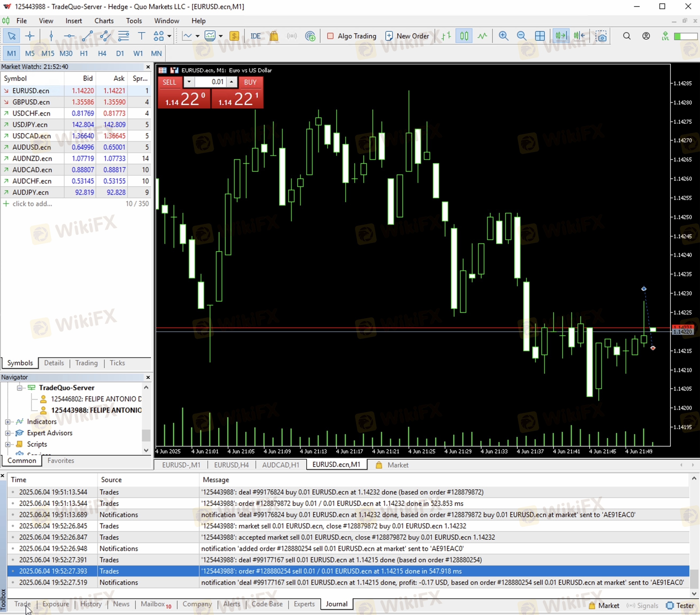This screenshot has height=615, width=700.
Task: Switch to the History toolbox tab
Action: click(91, 604)
